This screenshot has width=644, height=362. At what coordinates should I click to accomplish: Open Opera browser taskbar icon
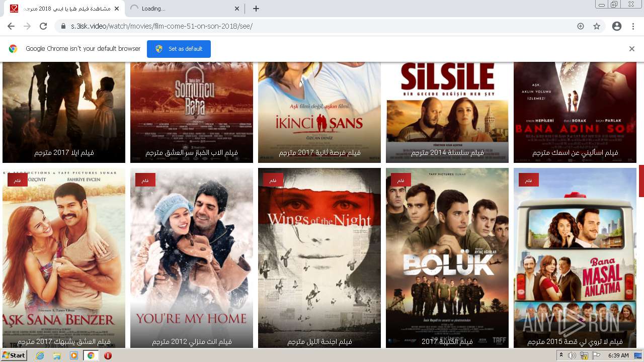pos(108,355)
